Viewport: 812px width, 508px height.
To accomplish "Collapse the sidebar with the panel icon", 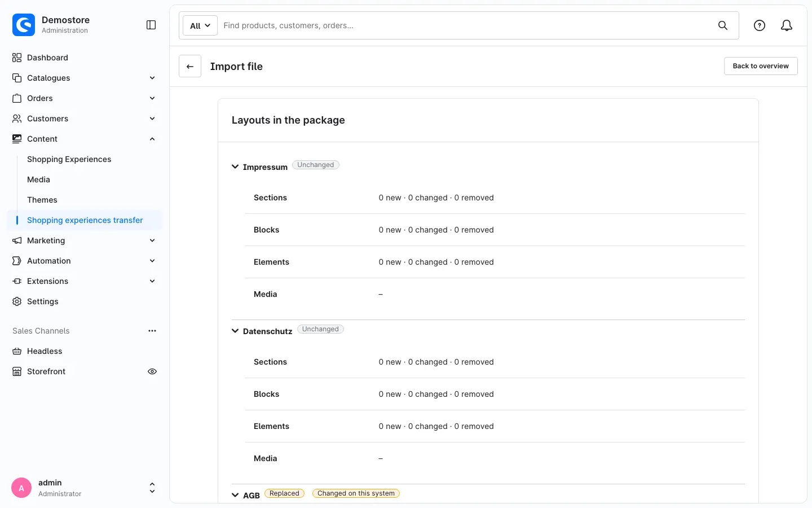I will tap(151, 25).
